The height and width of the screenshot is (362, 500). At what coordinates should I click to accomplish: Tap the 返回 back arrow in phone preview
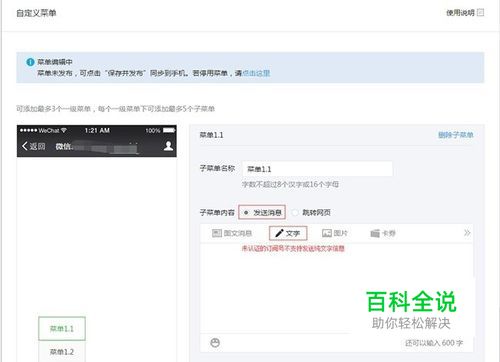click(x=34, y=146)
